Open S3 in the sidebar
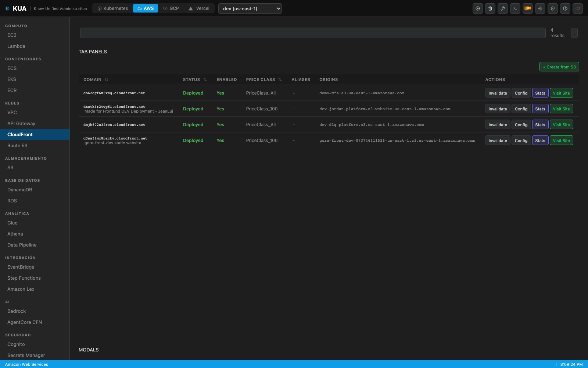The height and width of the screenshot is (368, 588). tap(35, 168)
